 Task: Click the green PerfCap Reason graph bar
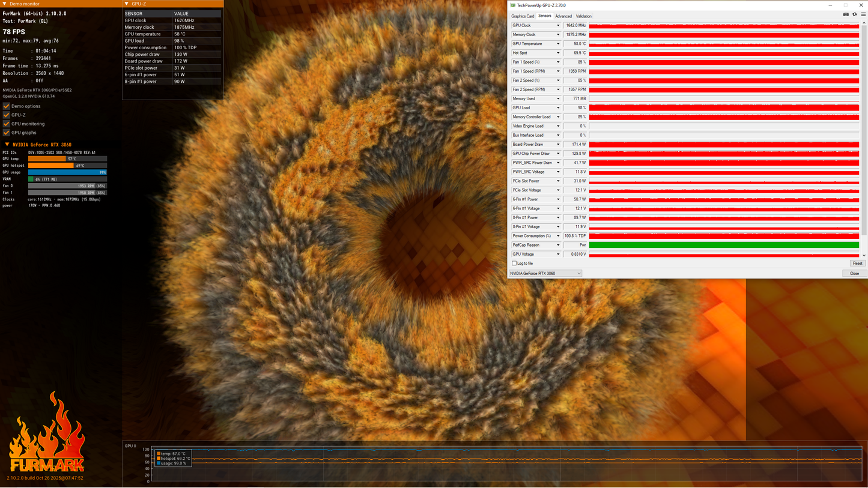tap(724, 245)
